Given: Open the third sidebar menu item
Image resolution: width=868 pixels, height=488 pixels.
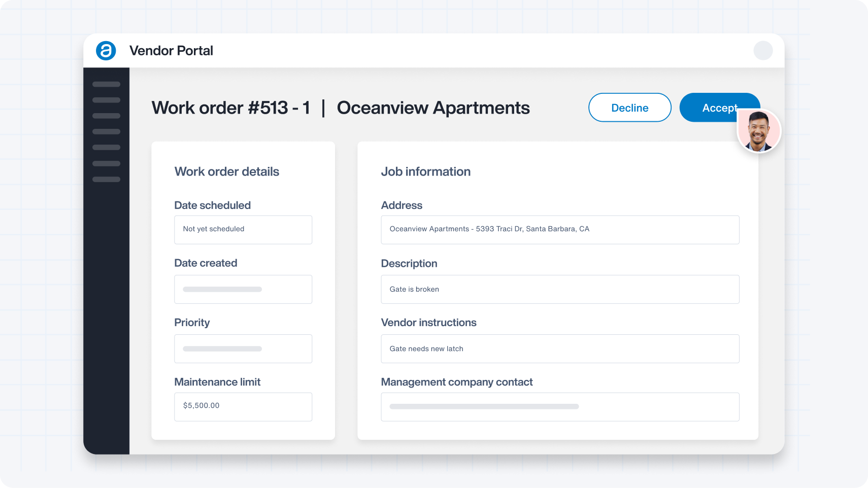Looking at the screenshot, I should [x=106, y=116].
